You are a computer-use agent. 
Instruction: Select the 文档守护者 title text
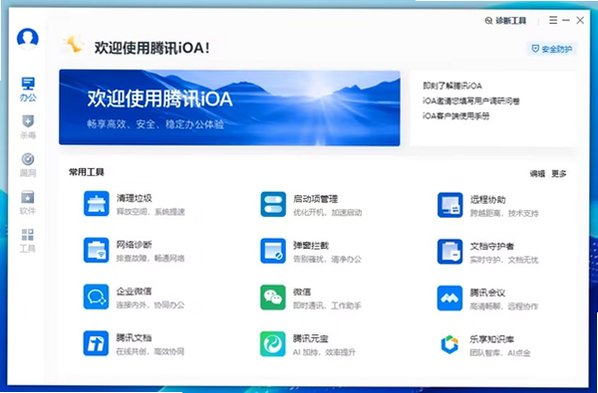492,246
